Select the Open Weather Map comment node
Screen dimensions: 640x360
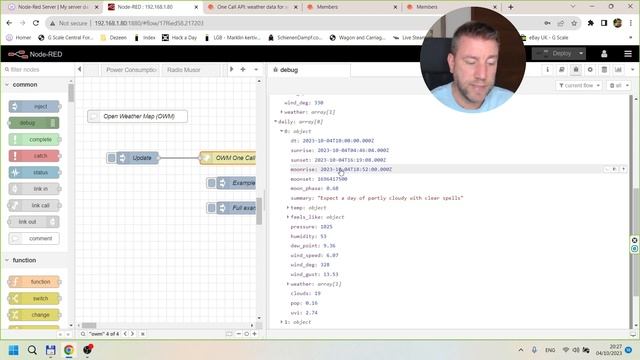pos(138,116)
